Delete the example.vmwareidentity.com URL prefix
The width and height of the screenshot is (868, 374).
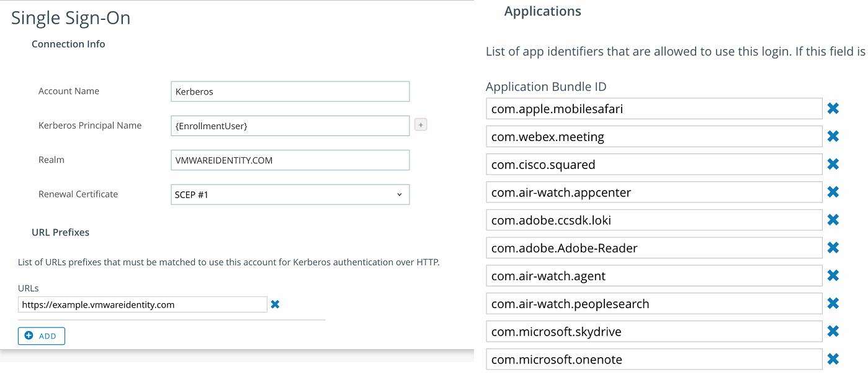(275, 304)
